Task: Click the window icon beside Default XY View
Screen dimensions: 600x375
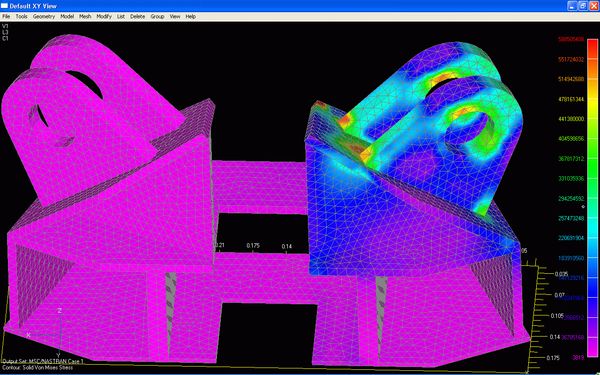Action: click(x=4, y=6)
